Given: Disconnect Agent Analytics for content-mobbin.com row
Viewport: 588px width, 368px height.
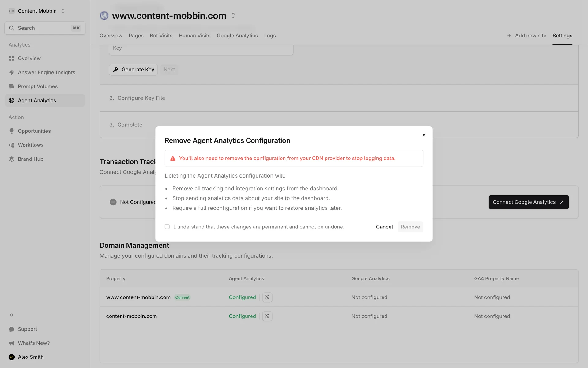Looking at the screenshot, I should pyautogui.click(x=267, y=316).
